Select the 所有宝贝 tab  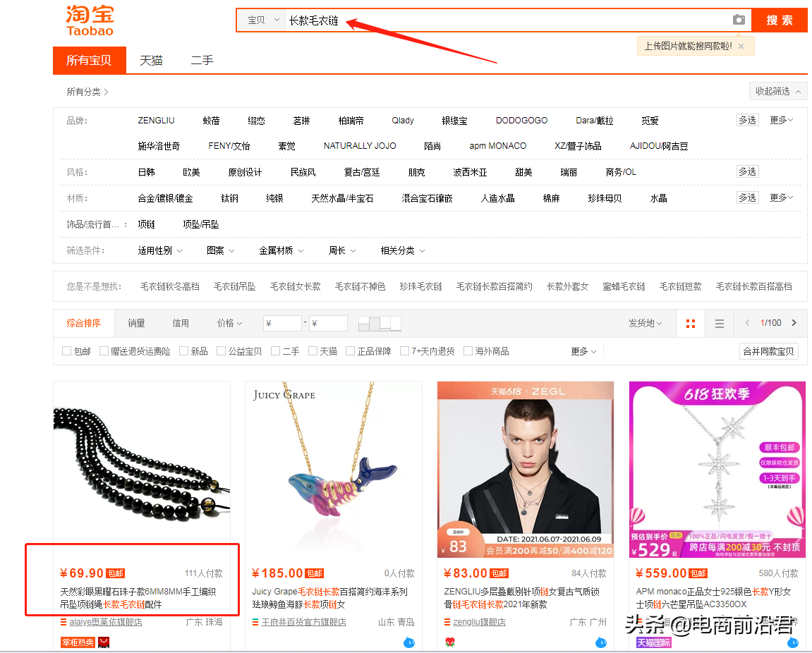coord(89,60)
